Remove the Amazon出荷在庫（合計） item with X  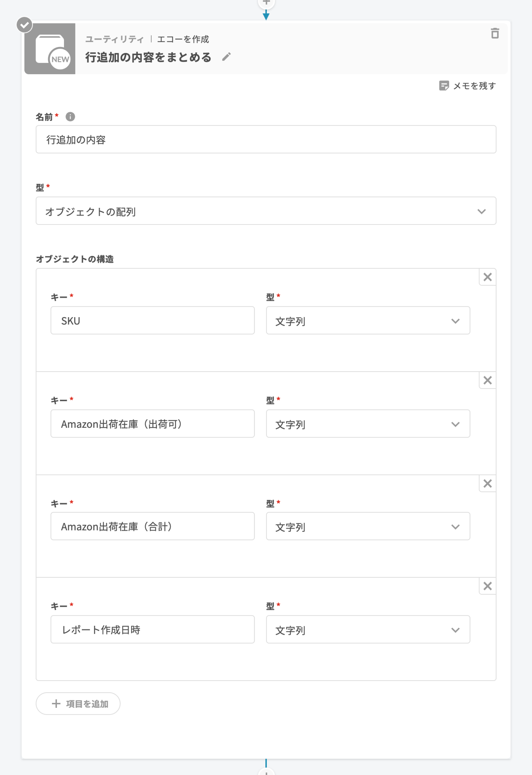click(x=487, y=483)
